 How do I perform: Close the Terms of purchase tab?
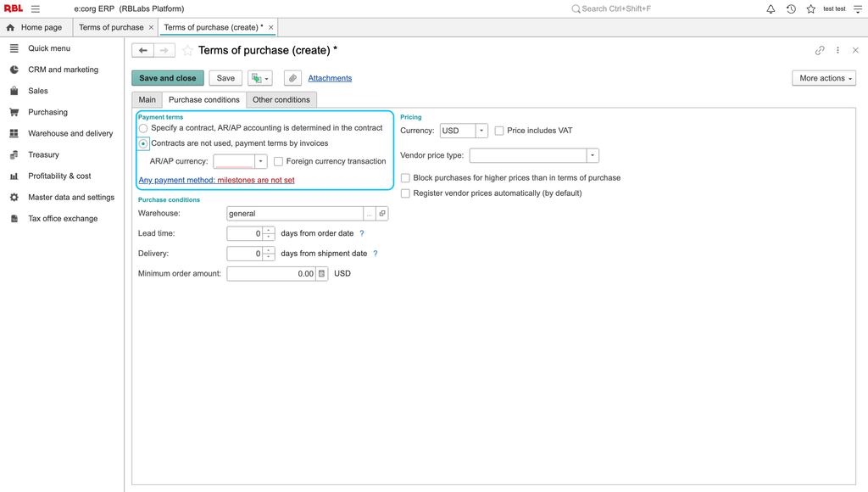pyautogui.click(x=151, y=27)
